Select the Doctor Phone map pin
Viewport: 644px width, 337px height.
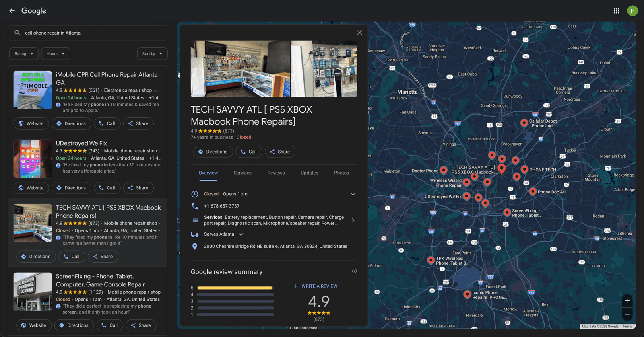tap(444, 171)
